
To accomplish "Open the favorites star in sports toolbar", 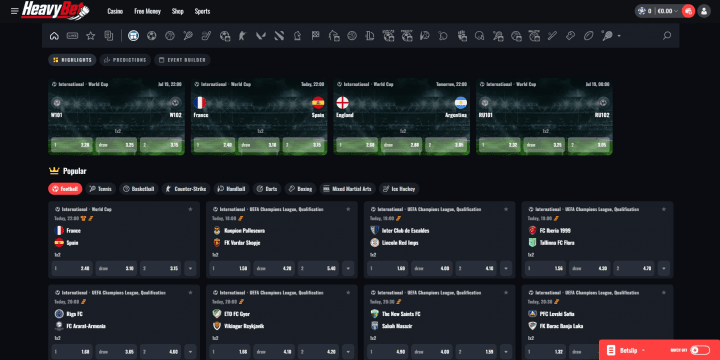I will coord(90,36).
